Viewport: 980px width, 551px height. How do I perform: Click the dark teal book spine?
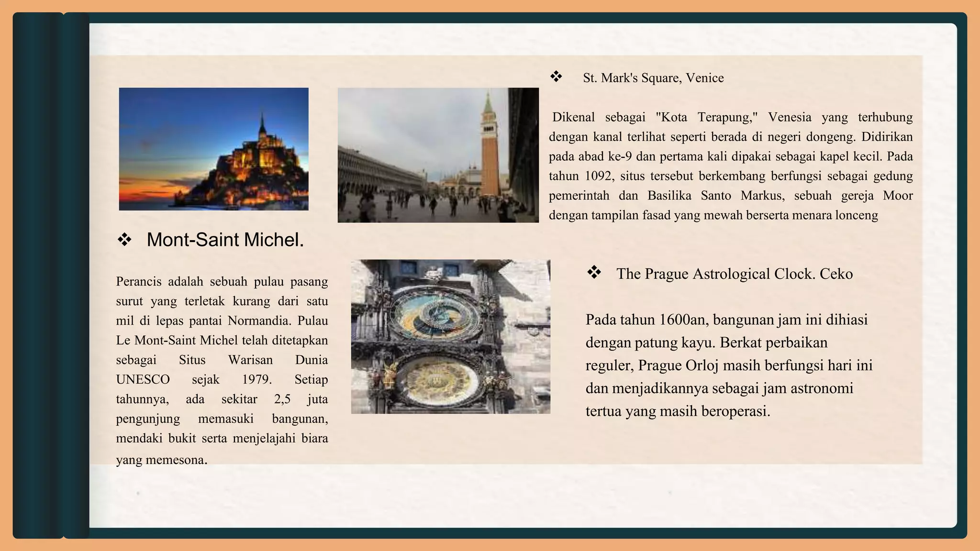[38, 275]
